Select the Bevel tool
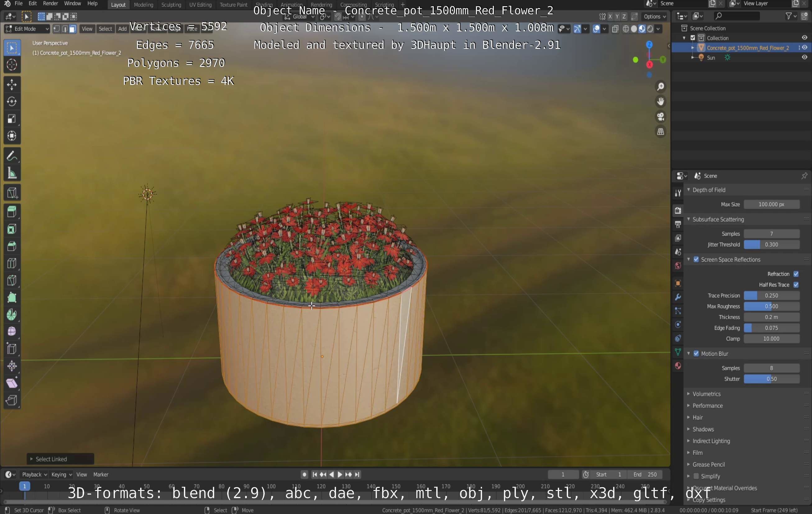 click(12, 246)
